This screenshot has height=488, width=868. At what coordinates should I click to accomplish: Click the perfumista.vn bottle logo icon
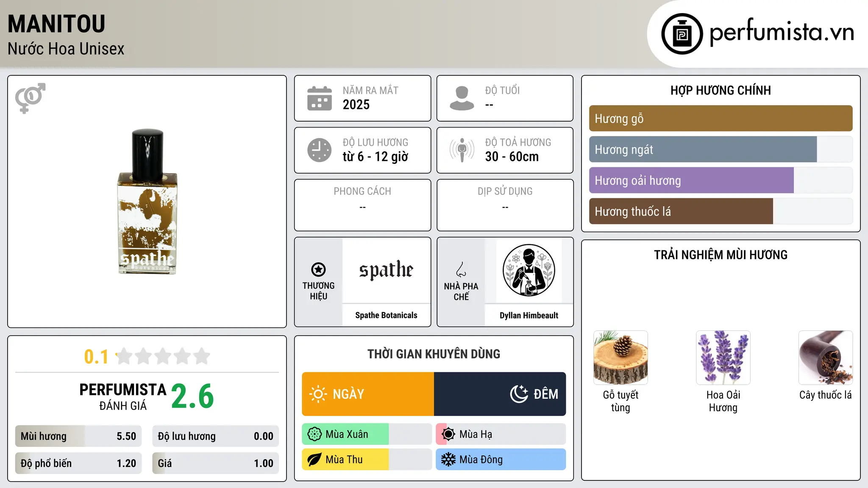click(x=682, y=34)
